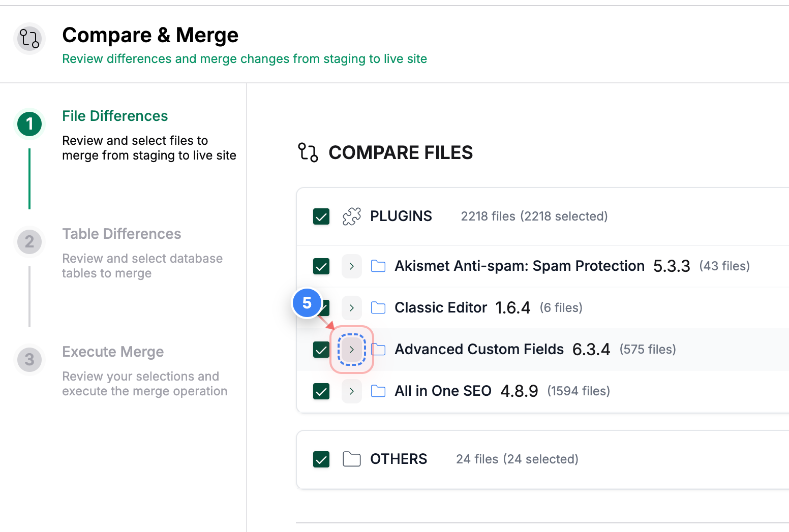789x532 pixels.
Task: Uncheck the Classic Editor checkbox
Action: click(x=321, y=307)
